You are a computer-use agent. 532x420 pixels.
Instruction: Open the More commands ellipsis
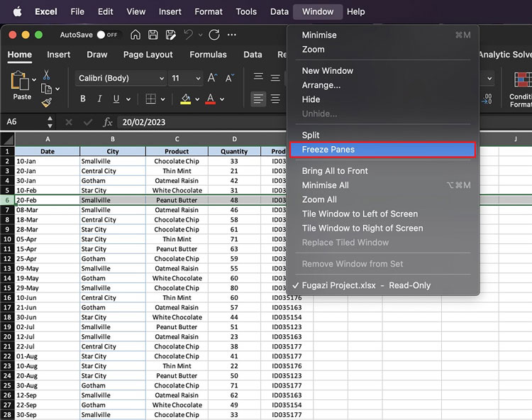point(232,35)
